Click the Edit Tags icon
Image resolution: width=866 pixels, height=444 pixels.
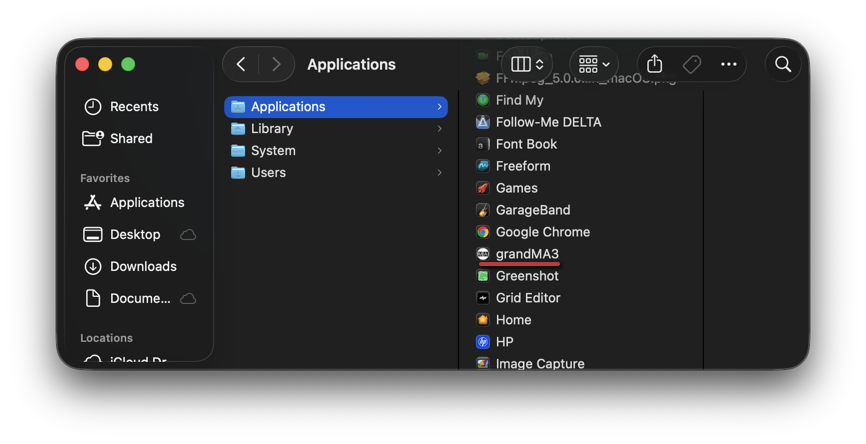(691, 65)
